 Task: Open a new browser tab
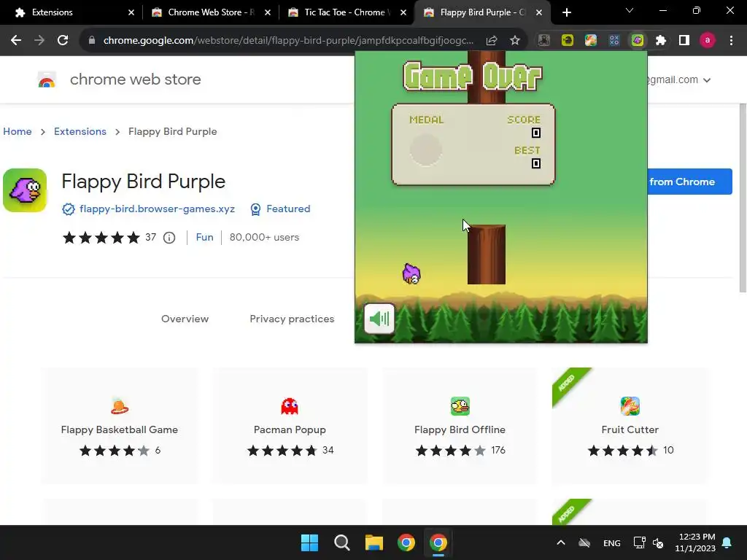coord(566,12)
